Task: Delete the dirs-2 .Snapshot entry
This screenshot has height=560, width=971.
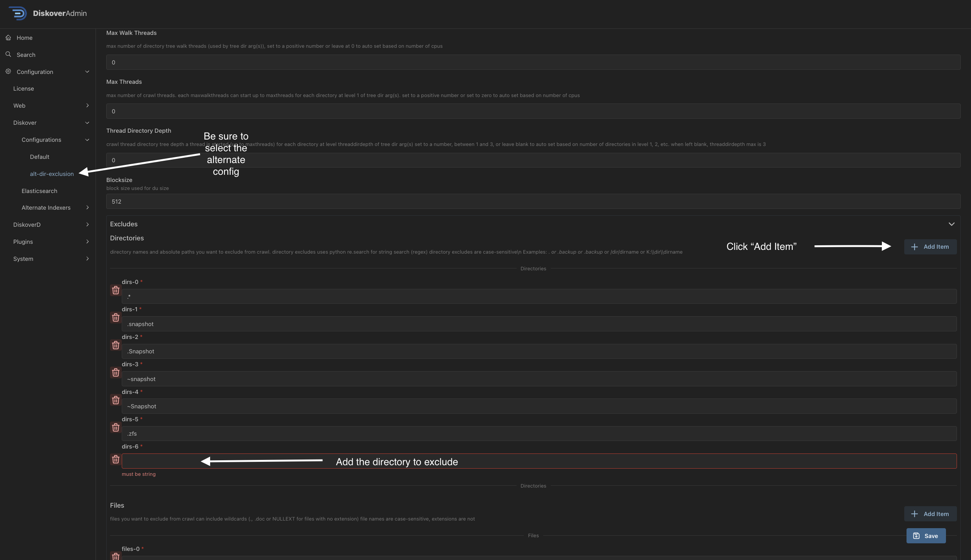Action: 115,345
